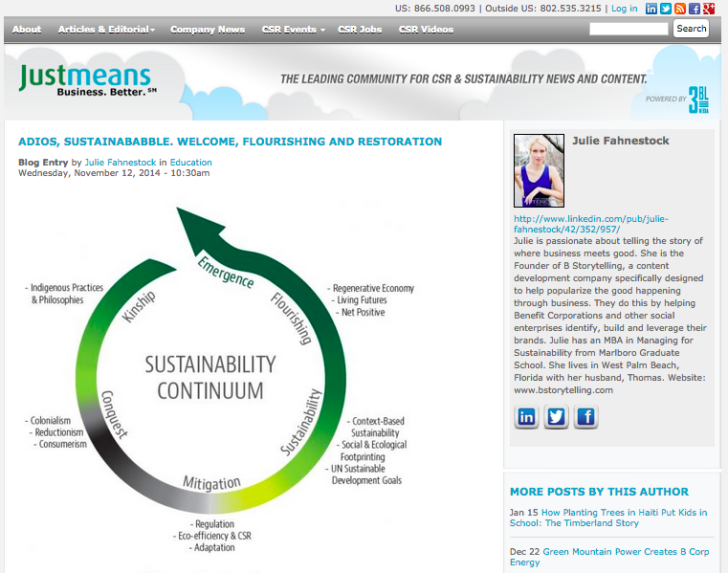
Task: Open the RSS feed icon in header
Action: [680, 9]
